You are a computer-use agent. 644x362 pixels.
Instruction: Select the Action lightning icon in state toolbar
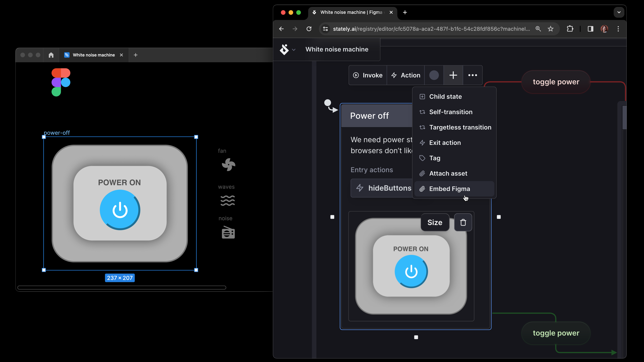pyautogui.click(x=394, y=75)
